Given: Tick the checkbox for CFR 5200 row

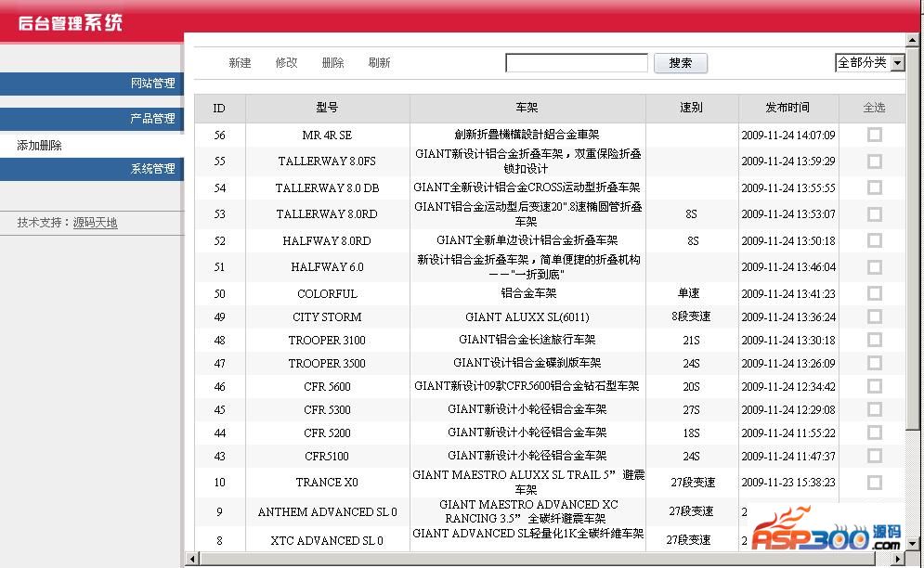Looking at the screenshot, I should click(875, 433).
